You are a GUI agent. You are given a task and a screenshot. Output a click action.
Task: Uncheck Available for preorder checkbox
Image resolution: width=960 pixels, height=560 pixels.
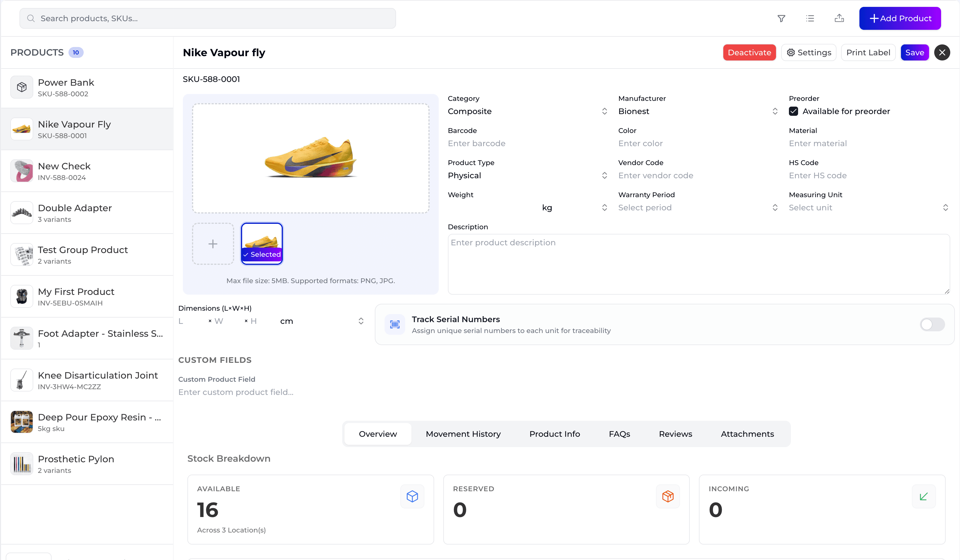pyautogui.click(x=794, y=111)
